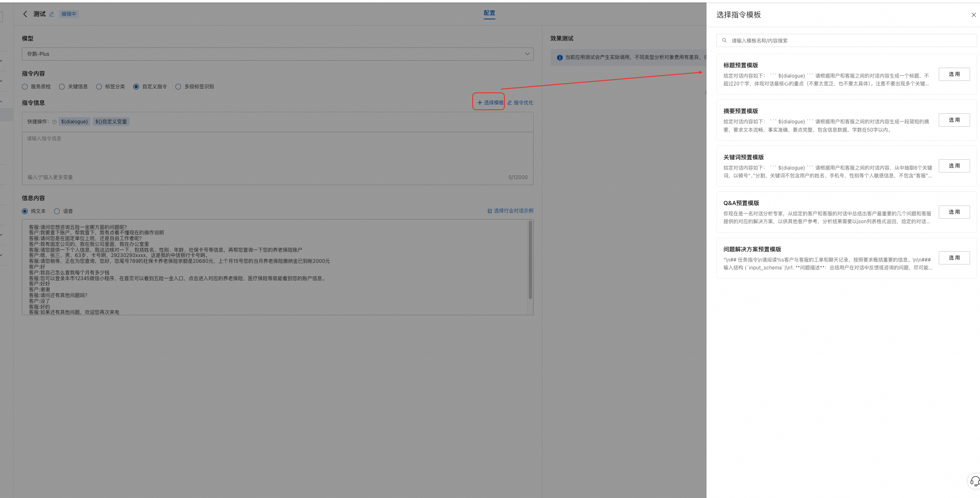Select the 自定义指令 radio option
The height and width of the screenshot is (498, 980).
[x=136, y=87]
